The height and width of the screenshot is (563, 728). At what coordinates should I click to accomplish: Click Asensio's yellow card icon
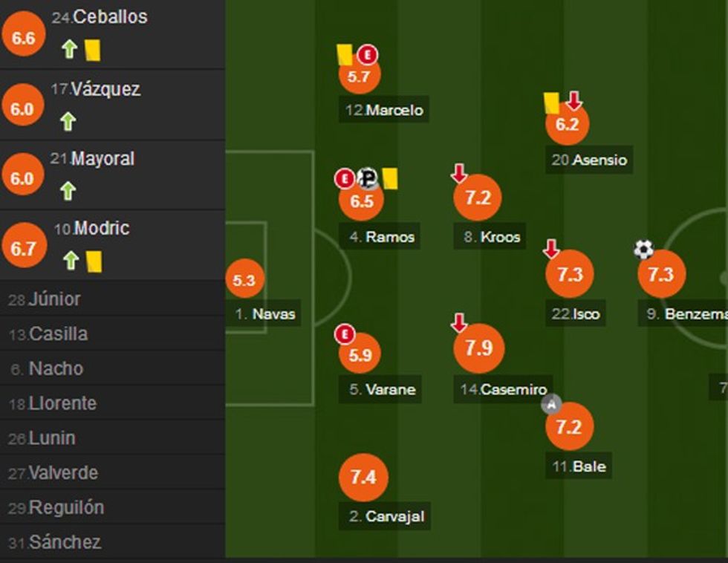(551, 102)
